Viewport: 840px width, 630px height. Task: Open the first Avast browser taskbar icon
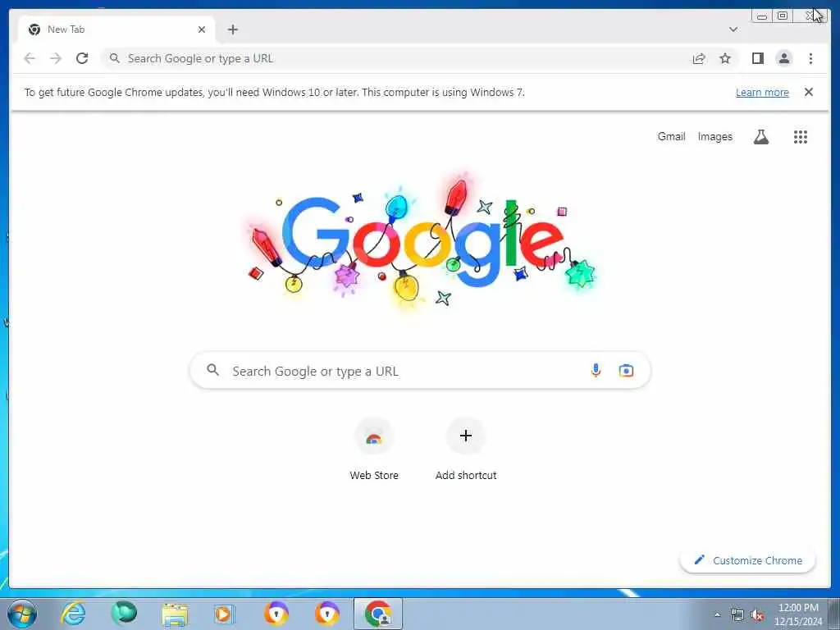[x=276, y=614]
